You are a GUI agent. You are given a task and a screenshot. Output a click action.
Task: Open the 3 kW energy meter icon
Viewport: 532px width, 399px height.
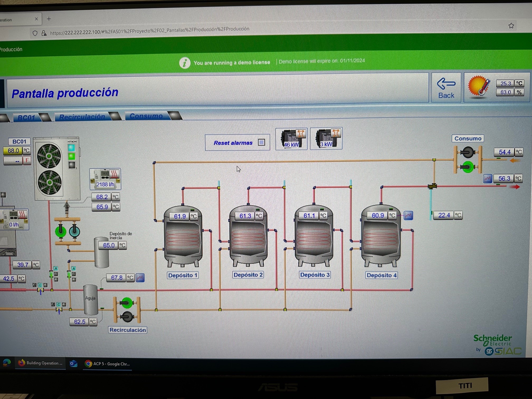(326, 139)
